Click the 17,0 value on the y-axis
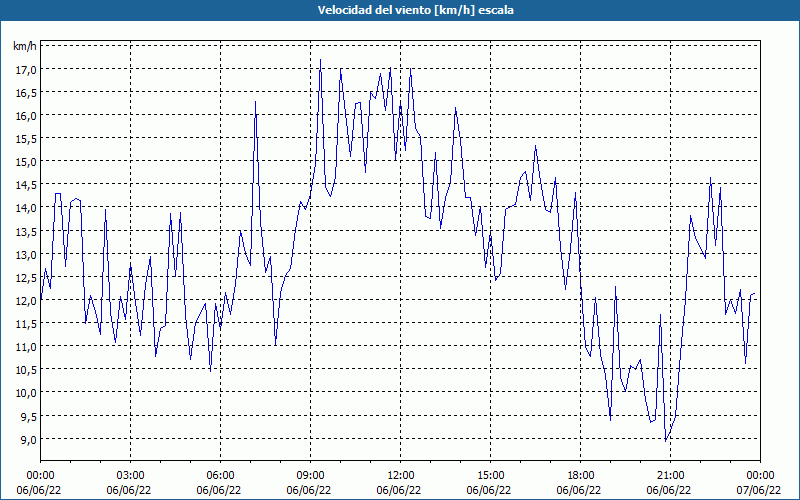Image resolution: width=800 pixels, height=500 pixels. (27, 69)
